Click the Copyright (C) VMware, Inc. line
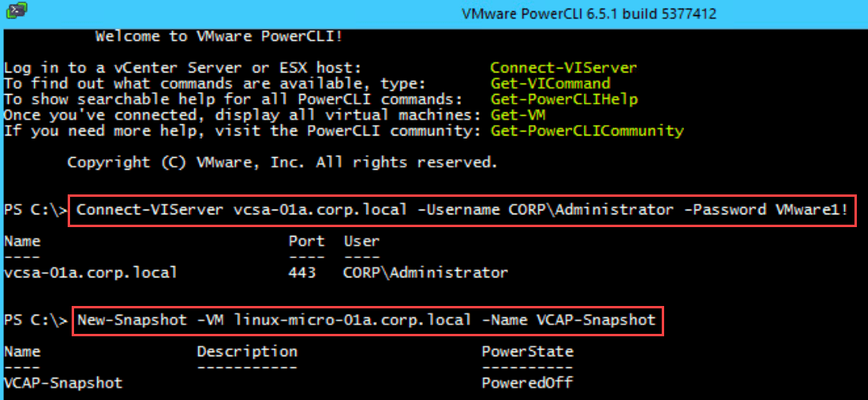The height and width of the screenshot is (400, 868). pos(283,163)
